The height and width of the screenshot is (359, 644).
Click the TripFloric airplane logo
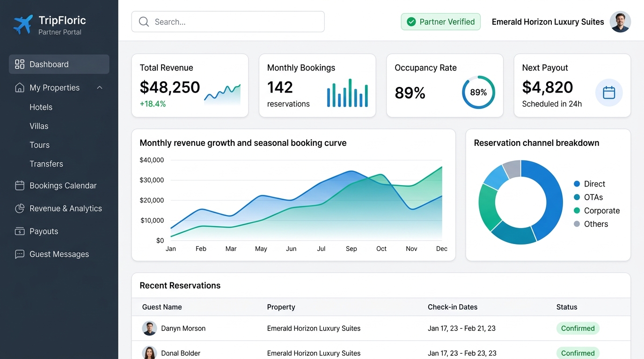tap(23, 25)
